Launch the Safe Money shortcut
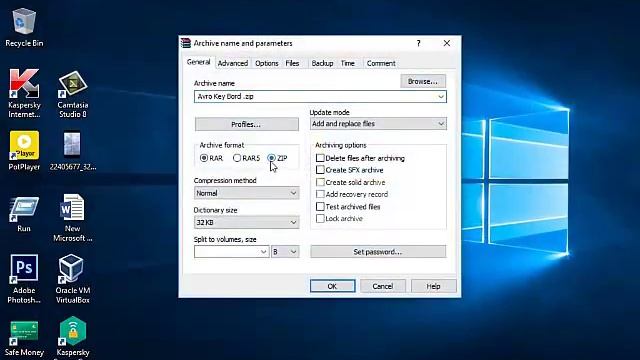 click(24, 338)
